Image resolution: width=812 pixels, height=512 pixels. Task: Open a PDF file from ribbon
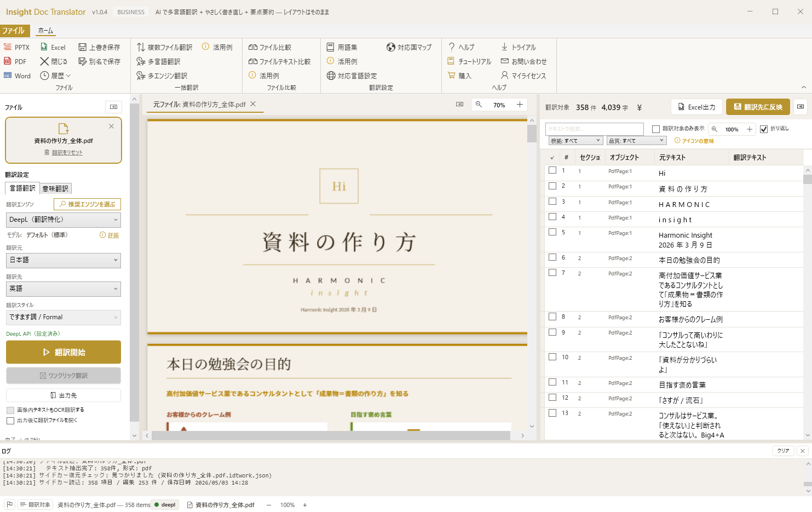(x=15, y=61)
